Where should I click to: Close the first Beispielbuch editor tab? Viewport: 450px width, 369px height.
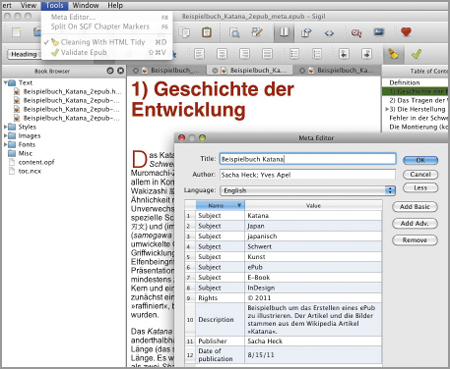point(136,71)
